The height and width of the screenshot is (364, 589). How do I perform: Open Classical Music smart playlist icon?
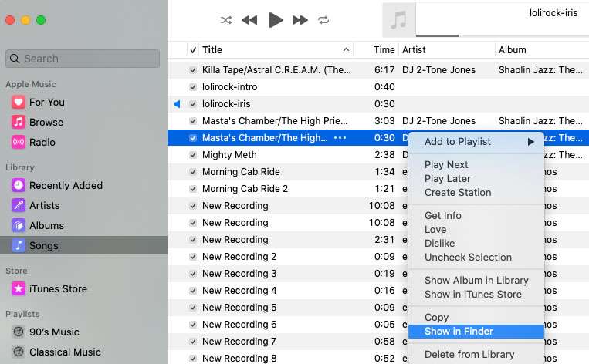[19, 352]
